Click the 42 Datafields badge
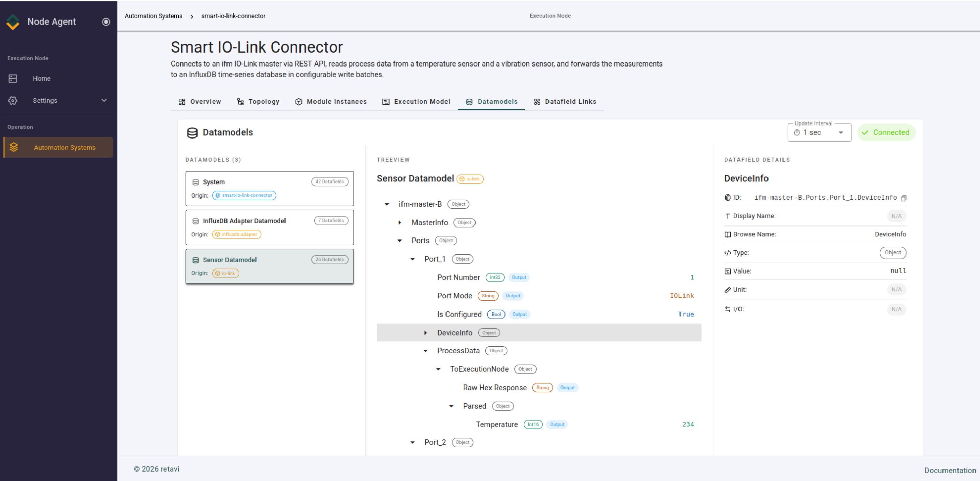 point(330,182)
